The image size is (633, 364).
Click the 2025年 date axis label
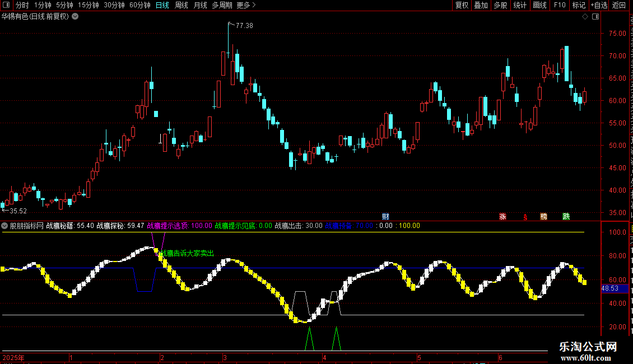pyautogui.click(x=13, y=357)
